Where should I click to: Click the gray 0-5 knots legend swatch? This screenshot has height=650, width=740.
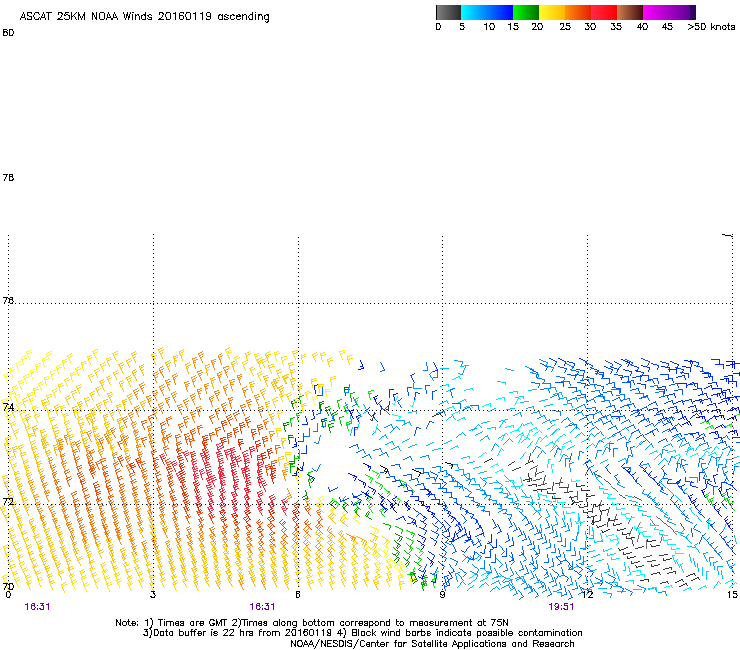pos(448,12)
